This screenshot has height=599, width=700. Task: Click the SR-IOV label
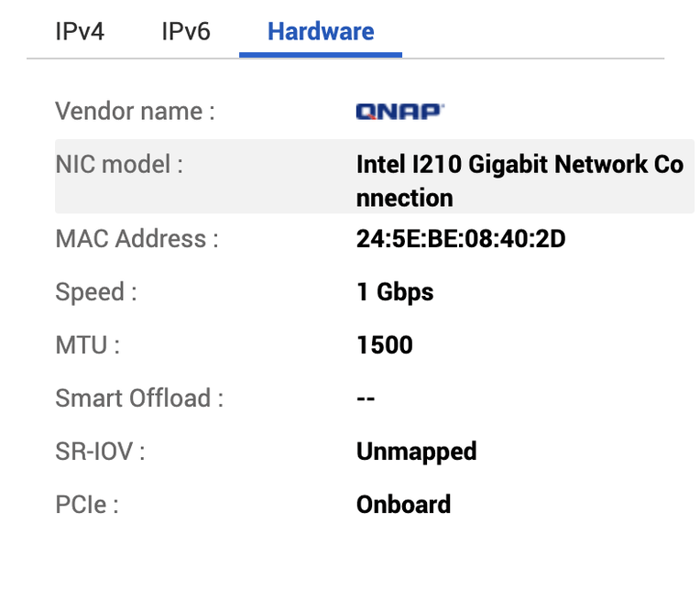coord(100,452)
